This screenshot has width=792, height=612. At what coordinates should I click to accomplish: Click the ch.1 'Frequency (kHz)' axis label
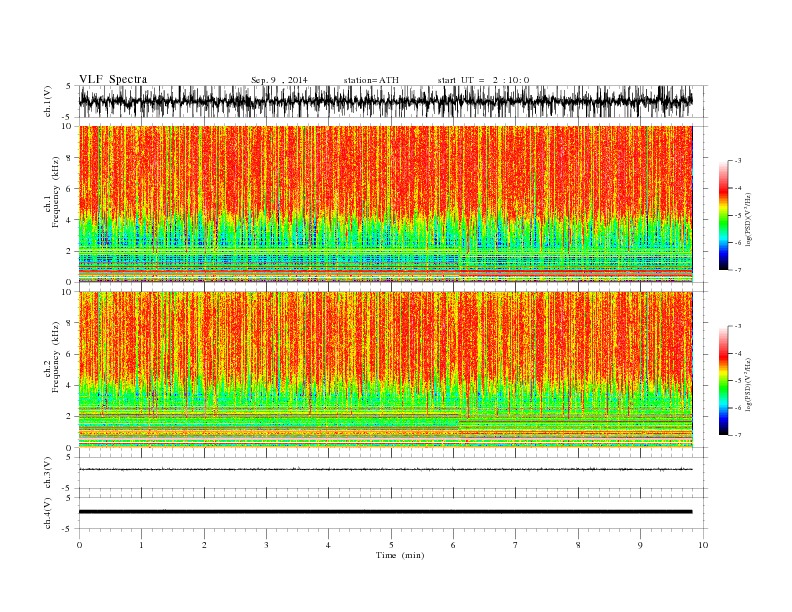(x=55, y=192)
